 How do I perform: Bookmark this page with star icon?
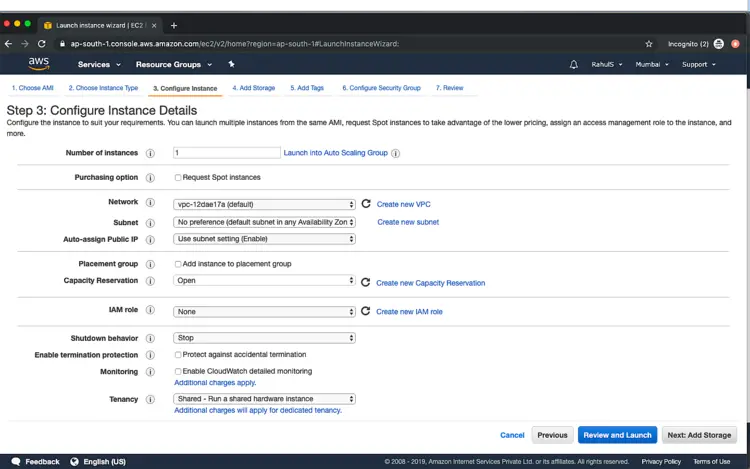click(x=649, y=44)
